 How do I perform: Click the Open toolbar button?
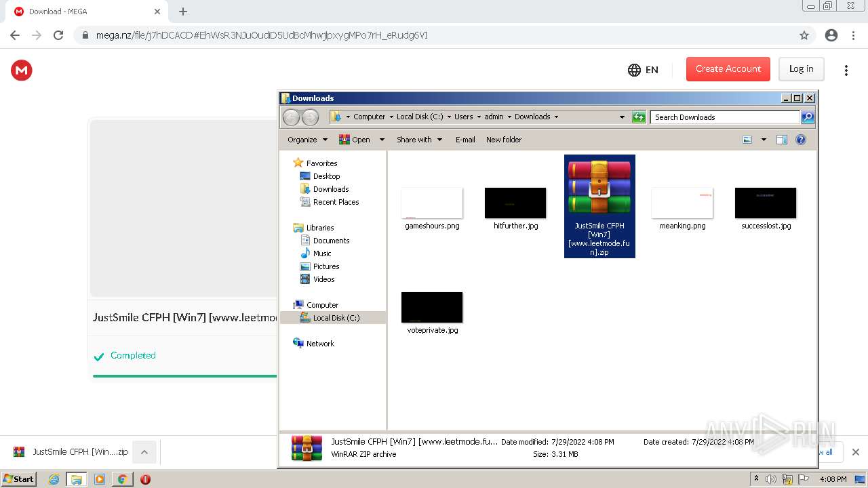pyautogui.click(x=355, y=140)
